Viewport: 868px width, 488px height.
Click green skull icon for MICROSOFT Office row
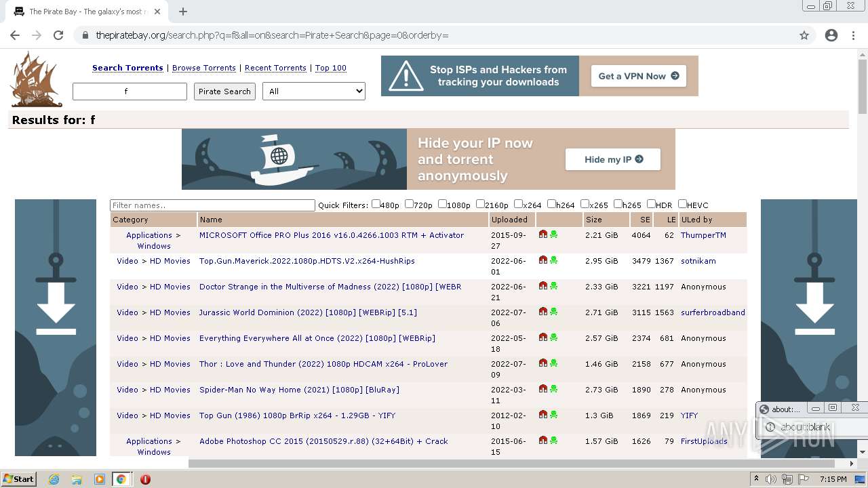(554, 235)
